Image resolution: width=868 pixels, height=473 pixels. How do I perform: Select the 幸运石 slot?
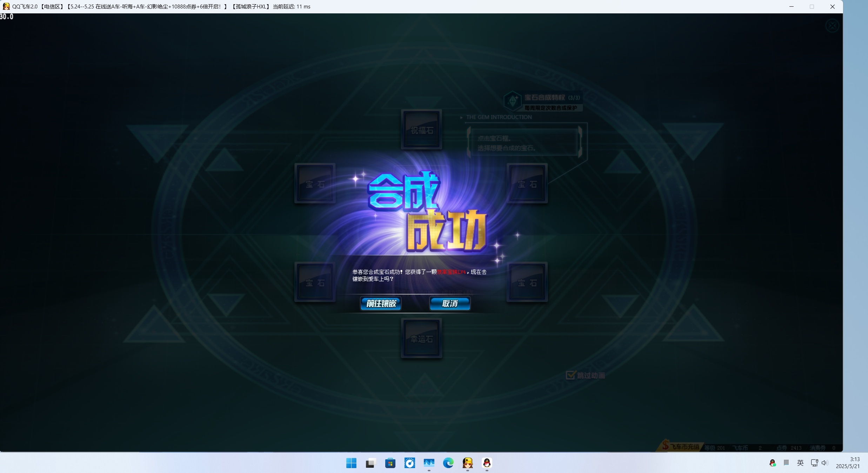tap(421, 338)
